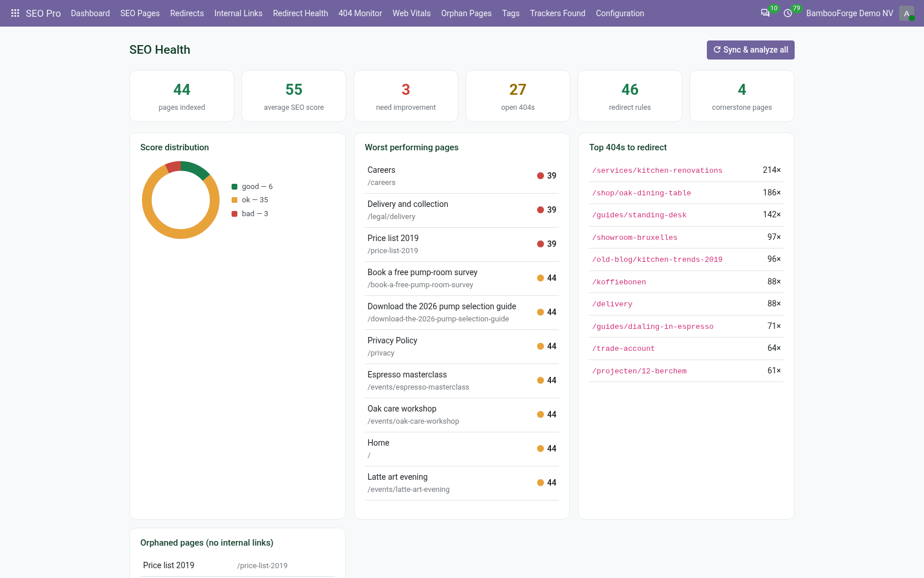Viewport: 924px width, 578px height.
Task: Go to the Redirects menu
Action: coord(187,13)
